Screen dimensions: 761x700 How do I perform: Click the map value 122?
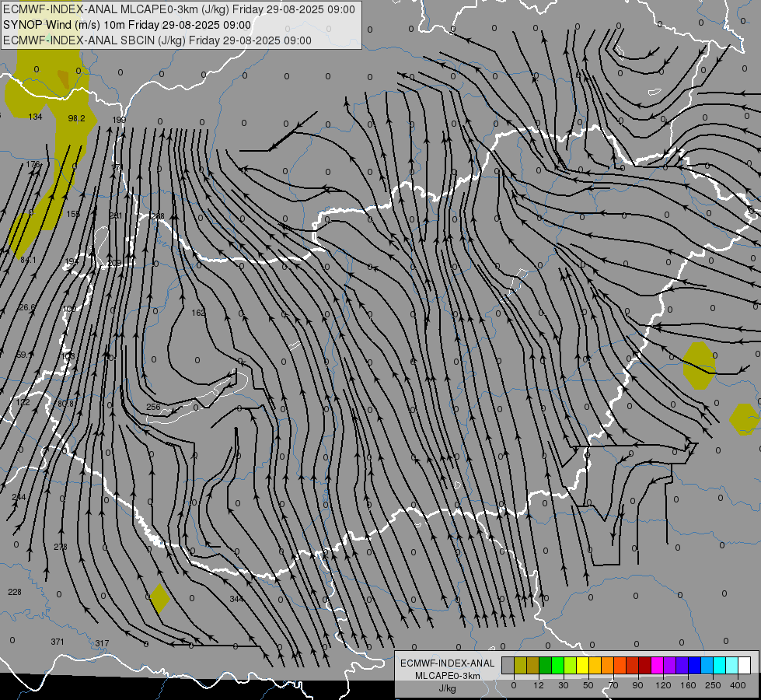pyautogui.click(x=23, y=402)
